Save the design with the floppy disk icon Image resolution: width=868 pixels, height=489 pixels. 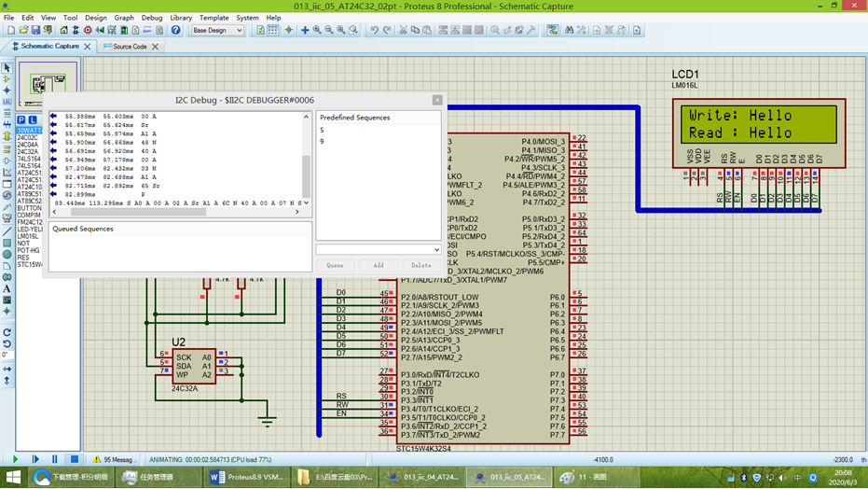tap(35, 31)
